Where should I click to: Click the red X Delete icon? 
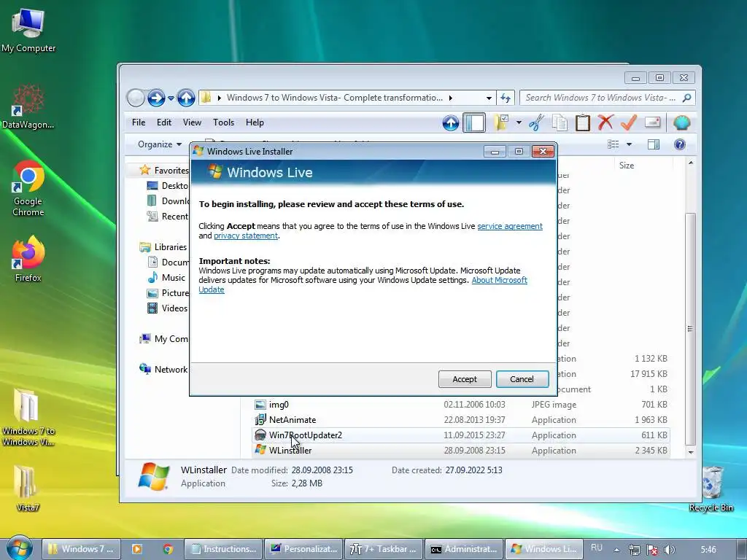(605, 122)
